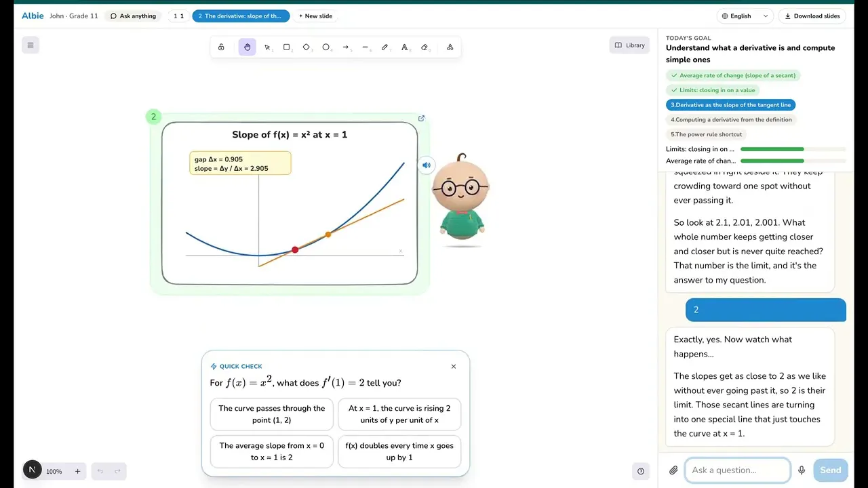This screenshot has height=488, width=868.
Task: Click the Ask anything button
Action: coord(133,16)
